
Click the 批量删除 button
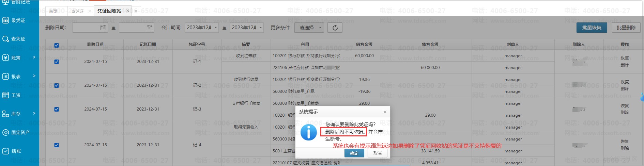pyautogui.click(x=626, y=28)
